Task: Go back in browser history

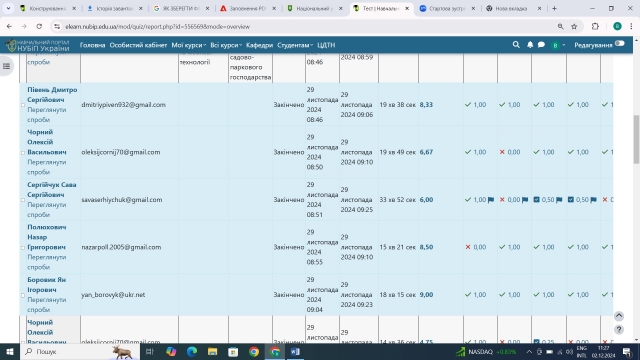Action: click(x=9, y=27)
